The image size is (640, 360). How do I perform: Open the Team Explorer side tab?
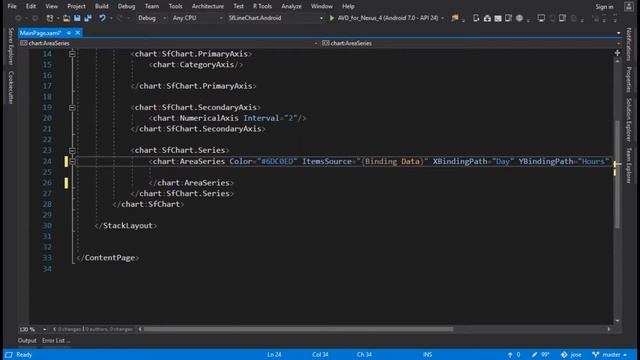[629, 165]
